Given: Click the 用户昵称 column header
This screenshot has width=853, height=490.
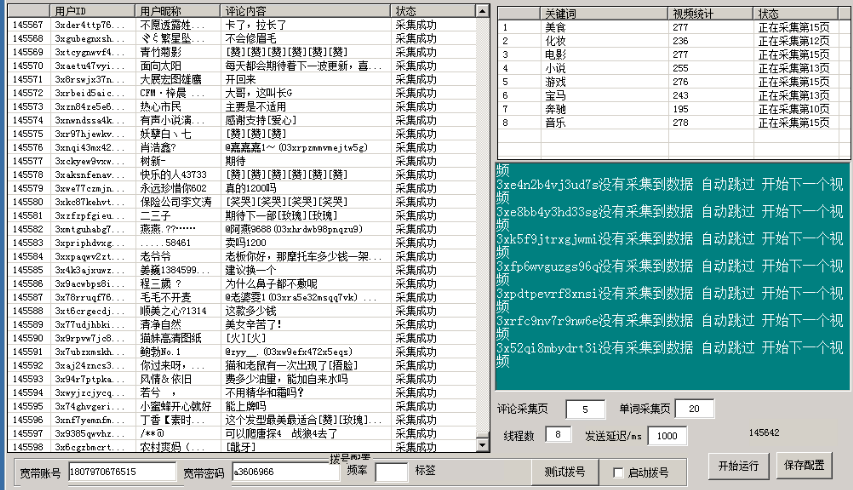Looking at the screenshot, I should [x=177, y=10].
